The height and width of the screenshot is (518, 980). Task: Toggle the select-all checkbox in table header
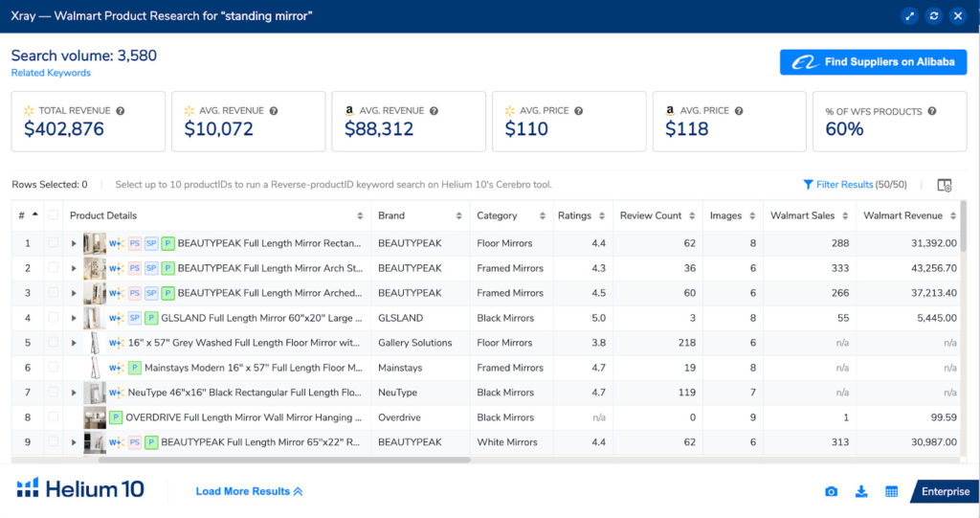coord(54,215)
